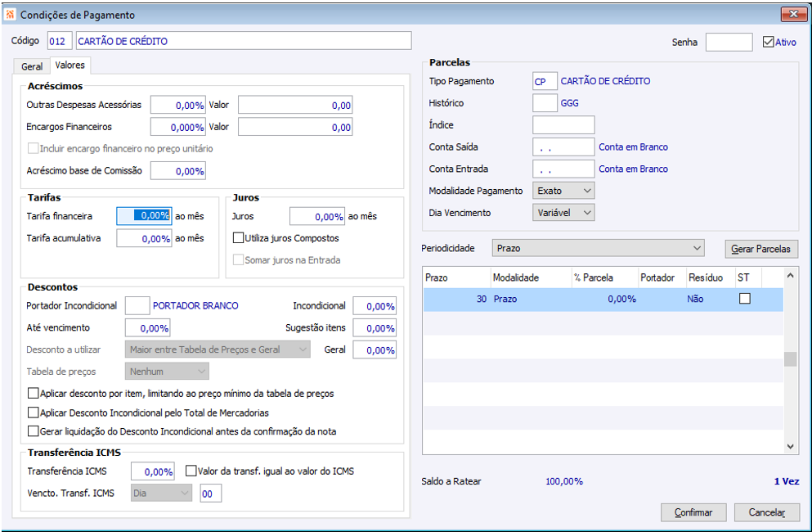
Task: Click the Cancelar button
Action: tap(761, 512)
